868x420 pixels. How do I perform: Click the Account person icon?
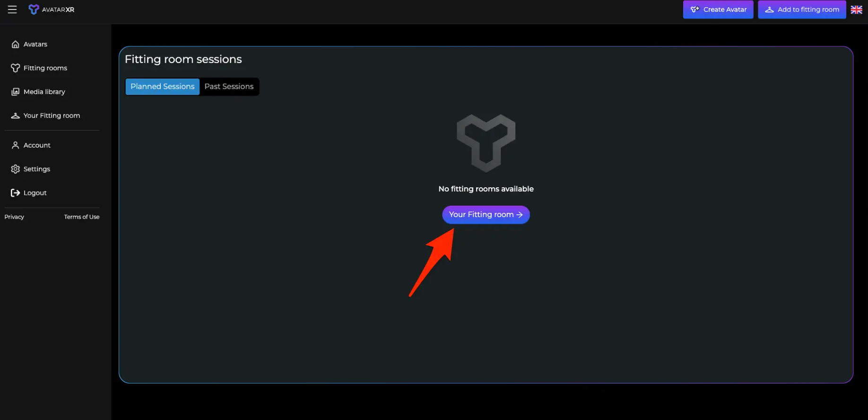click(x=16, y=145)
